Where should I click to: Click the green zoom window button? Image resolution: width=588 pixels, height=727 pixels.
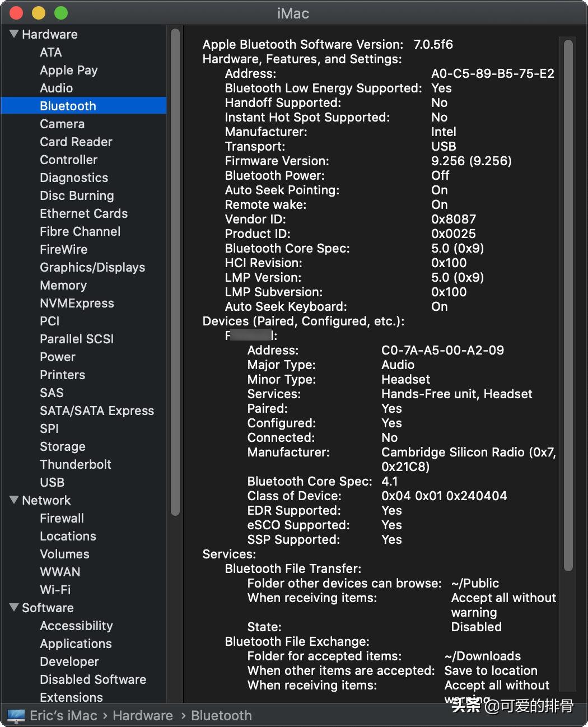pyautogui.click(x=60, y=13)
